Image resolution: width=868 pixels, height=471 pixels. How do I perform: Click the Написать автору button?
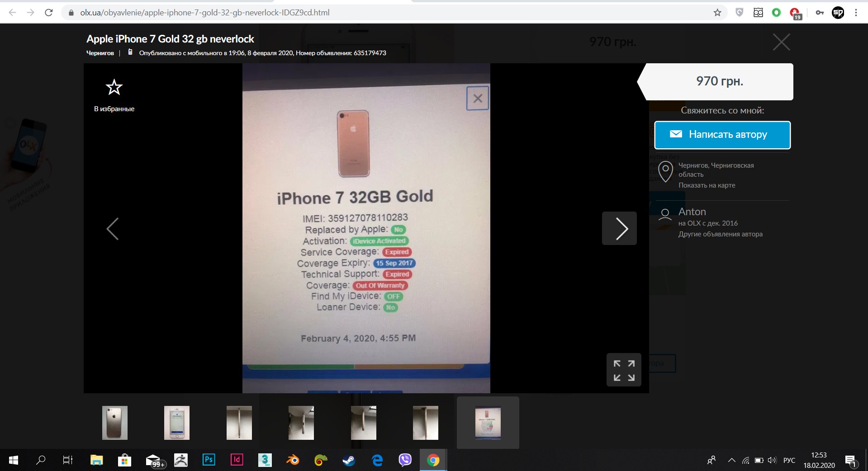(722, 135)
